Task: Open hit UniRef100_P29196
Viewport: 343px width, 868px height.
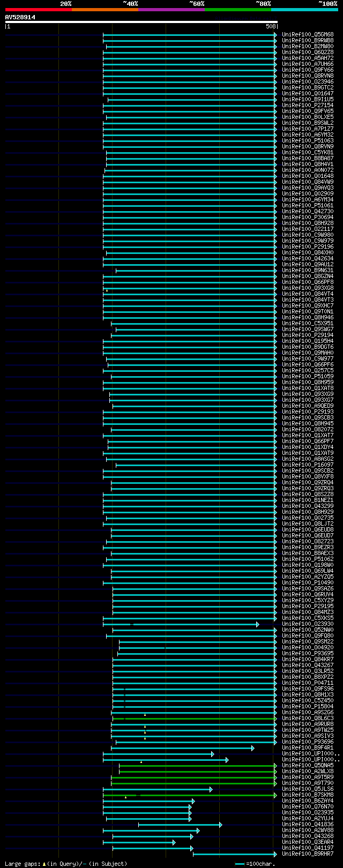Action: pos(308,247)
